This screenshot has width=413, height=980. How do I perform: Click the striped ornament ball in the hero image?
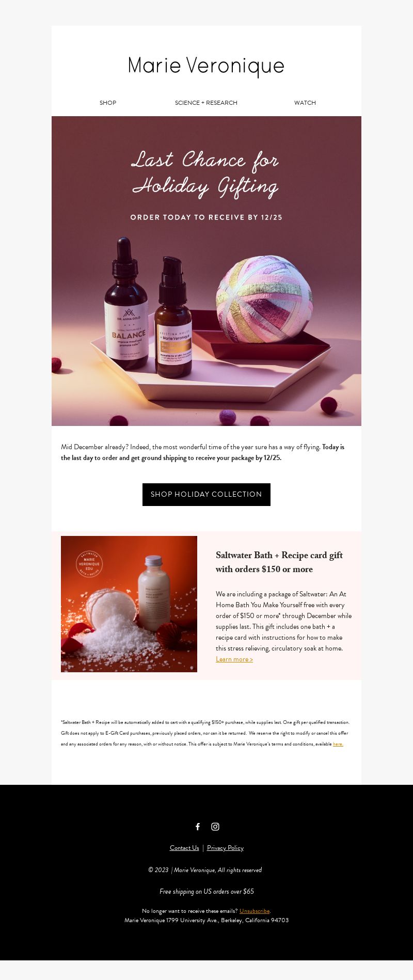coord(264,298)
